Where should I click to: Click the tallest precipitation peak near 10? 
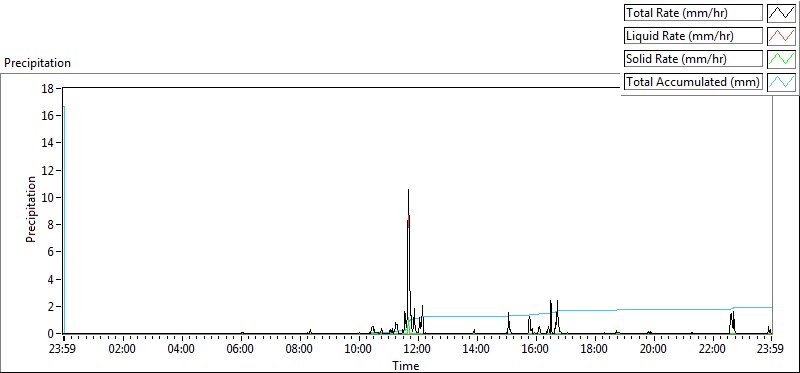(x=409, y=190)
